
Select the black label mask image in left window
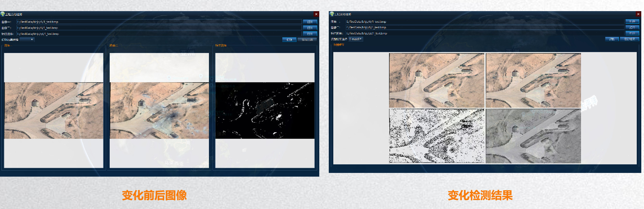point(265,111)
